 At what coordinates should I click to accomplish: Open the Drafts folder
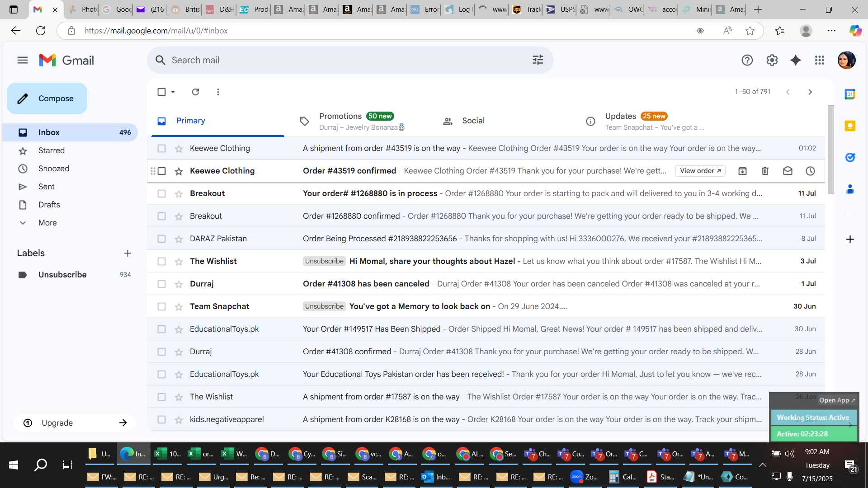click(70, 205)
